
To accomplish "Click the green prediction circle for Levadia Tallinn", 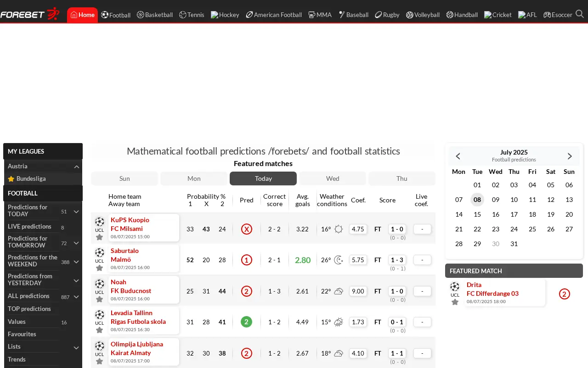I will pyautogui.click(x=247, y=322).
